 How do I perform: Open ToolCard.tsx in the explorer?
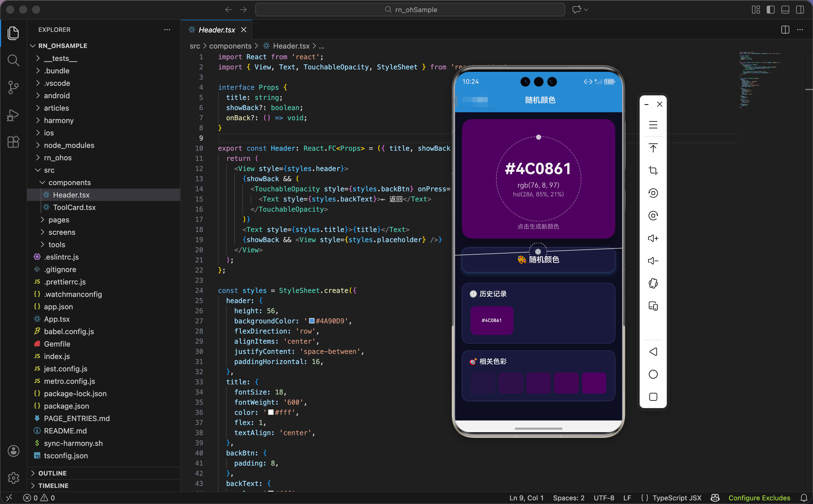(74, 207)
